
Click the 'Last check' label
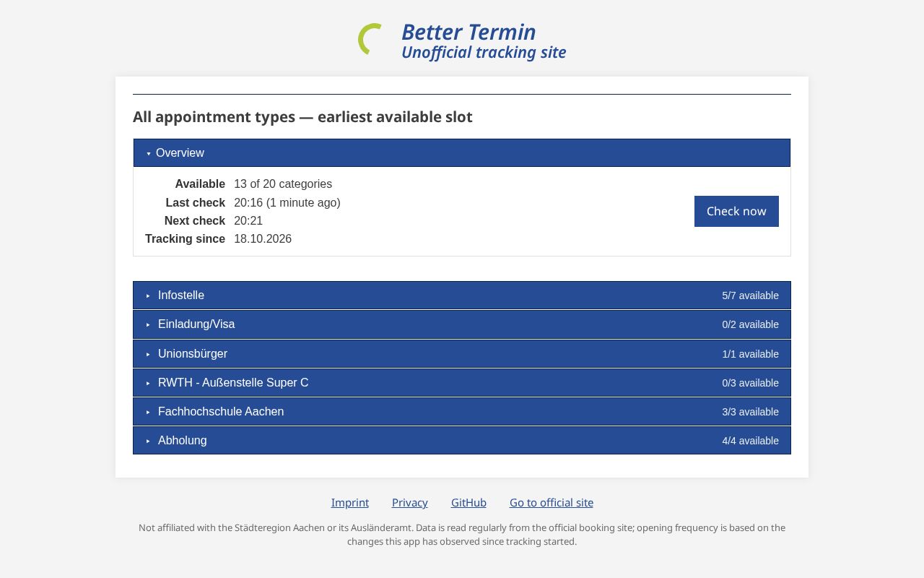pos(196,203)
